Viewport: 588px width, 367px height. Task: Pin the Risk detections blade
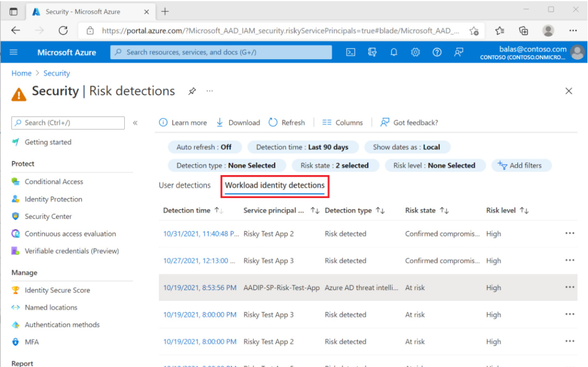193,91
